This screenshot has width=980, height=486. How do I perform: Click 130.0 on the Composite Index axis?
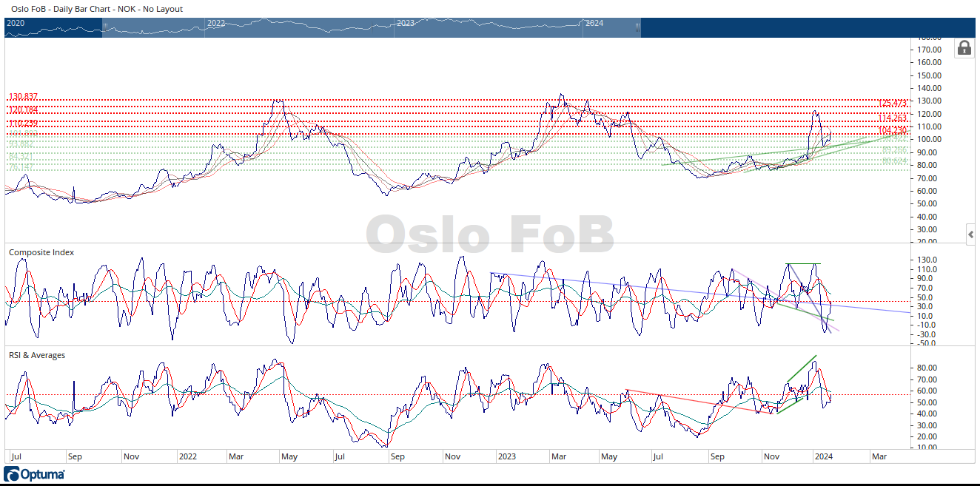coord(927,260)
